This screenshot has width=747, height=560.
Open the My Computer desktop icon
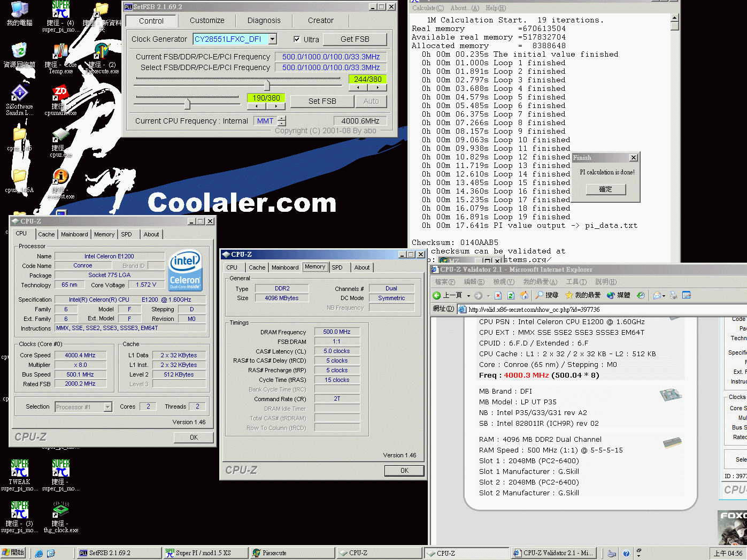[x=19, y=13]
